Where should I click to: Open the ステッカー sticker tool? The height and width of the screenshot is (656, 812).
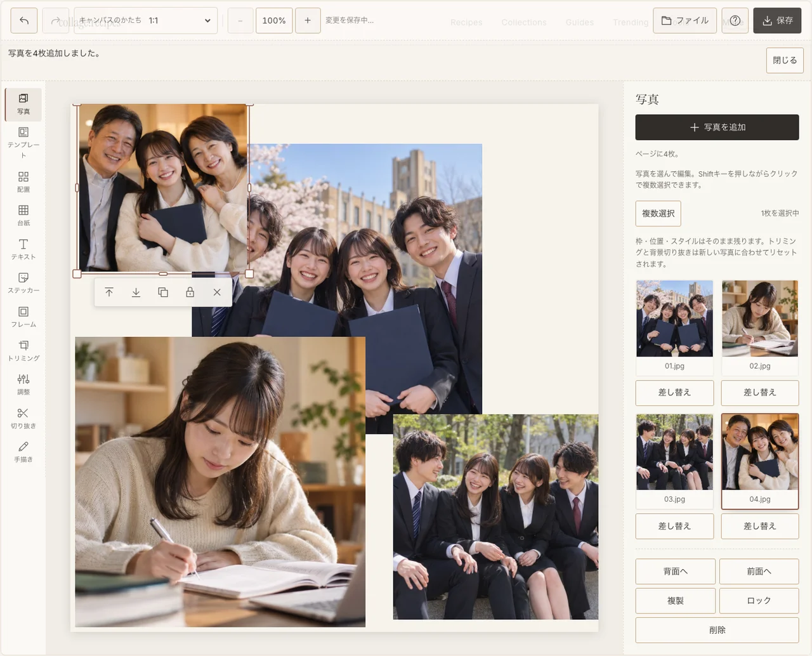click(23, 282)
